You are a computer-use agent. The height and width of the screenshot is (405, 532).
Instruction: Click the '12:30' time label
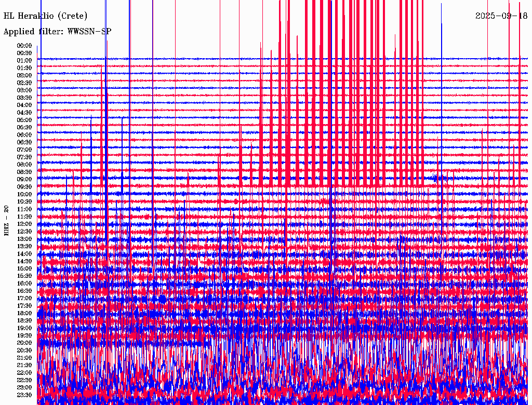(24, 232)
